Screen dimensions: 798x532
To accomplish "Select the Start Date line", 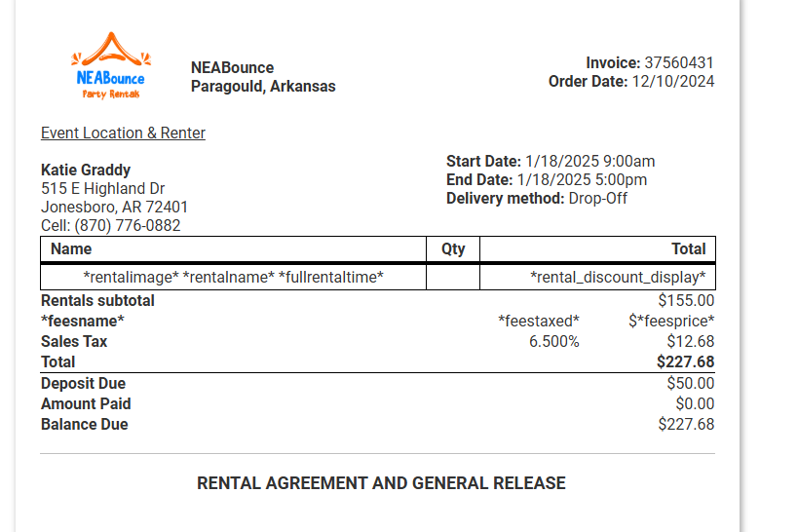I will click(x=551, y=162).
